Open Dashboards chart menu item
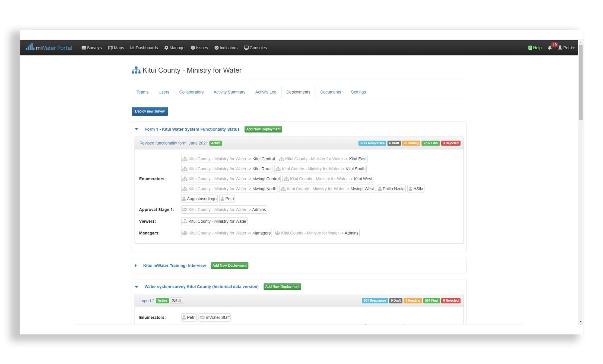 [144, 48]
